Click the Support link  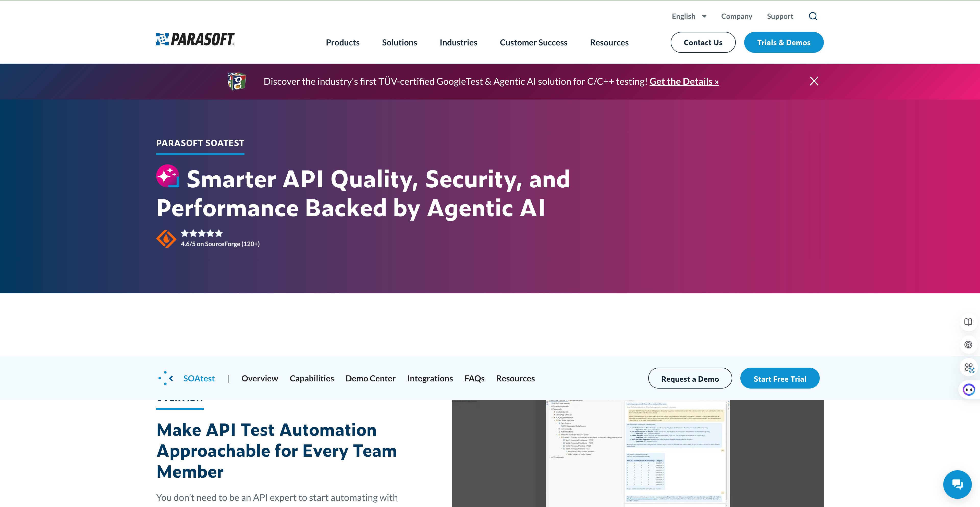click(780, 16)
